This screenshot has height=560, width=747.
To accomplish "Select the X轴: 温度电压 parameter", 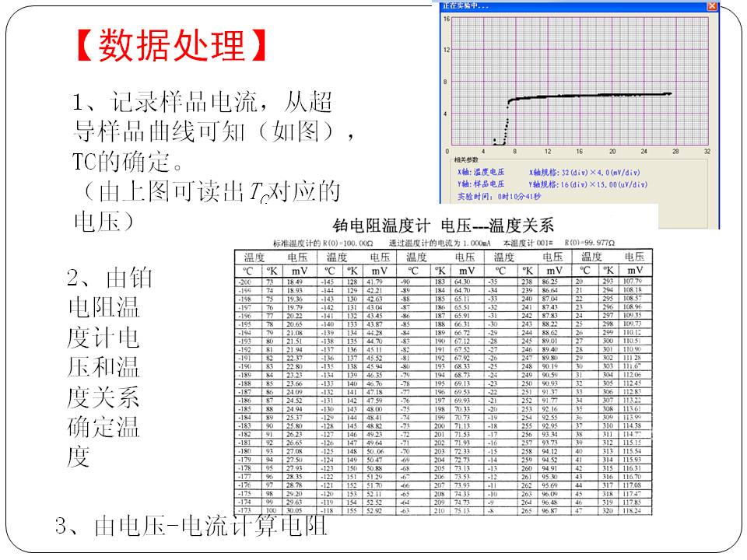I will click(x=481, y=172).
